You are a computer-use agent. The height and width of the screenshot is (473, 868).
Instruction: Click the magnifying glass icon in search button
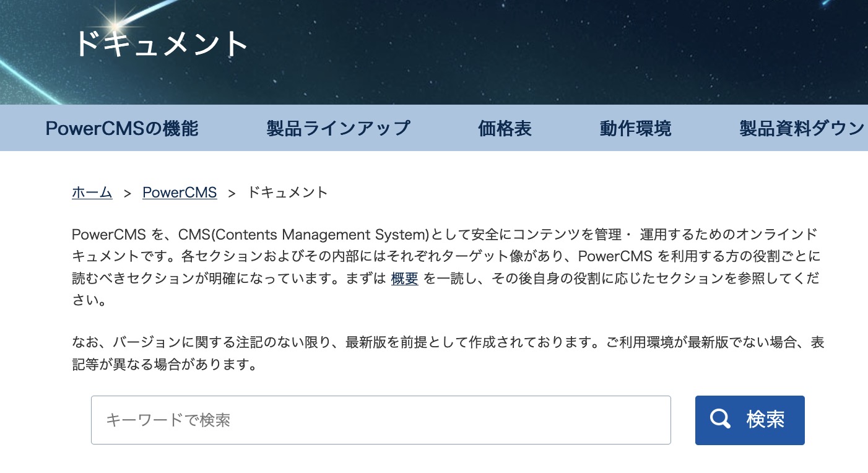(720, 419)
